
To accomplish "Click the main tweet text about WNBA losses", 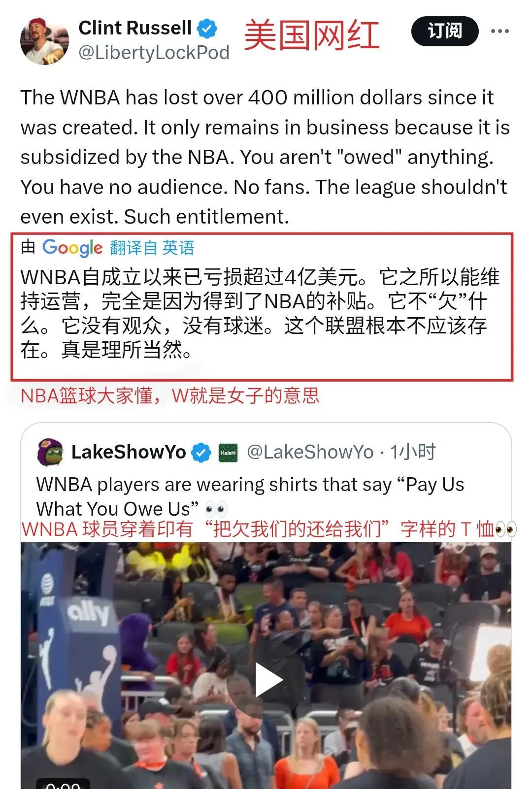I will (265, 157).
